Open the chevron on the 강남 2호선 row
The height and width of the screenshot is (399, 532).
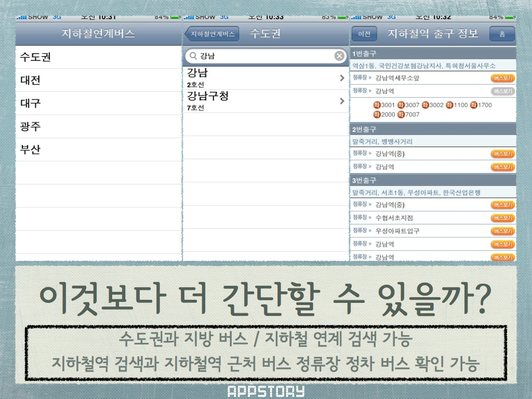342,78
